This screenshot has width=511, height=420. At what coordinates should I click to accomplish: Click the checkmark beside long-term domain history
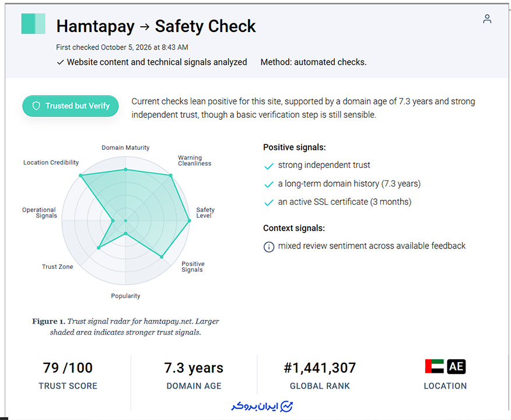(x=269, y=184)
